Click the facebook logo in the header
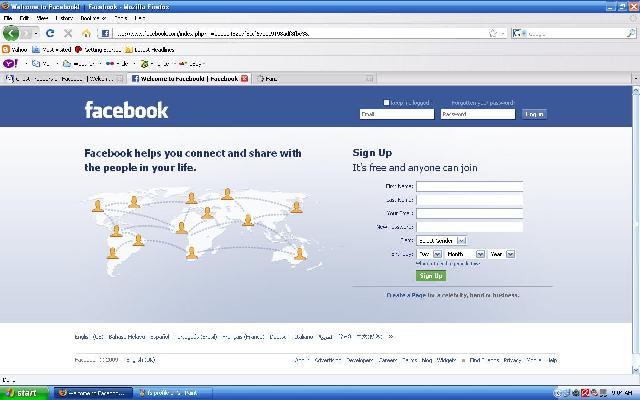640x400 pixels. pyautogui.click(x=126, y=110)
